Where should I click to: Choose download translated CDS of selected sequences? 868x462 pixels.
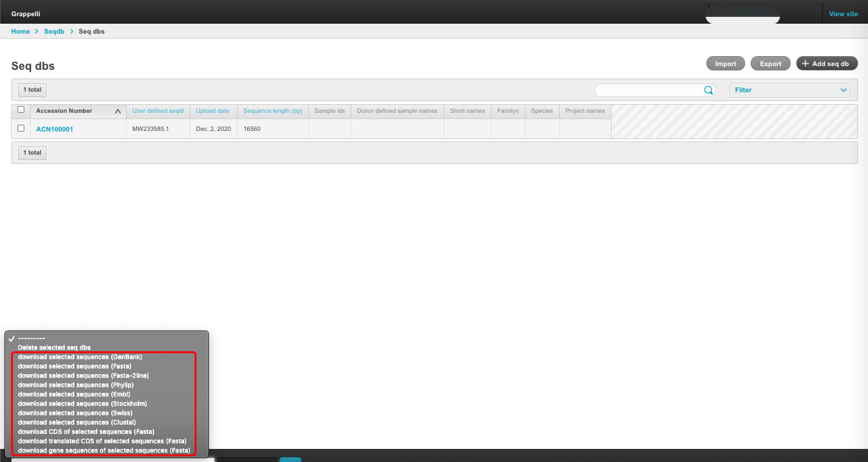tap(107, 441)
